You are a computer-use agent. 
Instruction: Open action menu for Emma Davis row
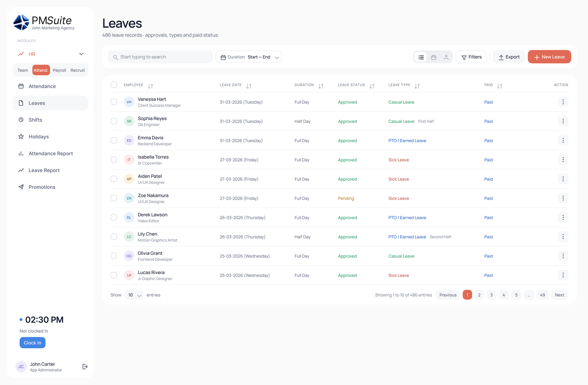tap(563, 140)
